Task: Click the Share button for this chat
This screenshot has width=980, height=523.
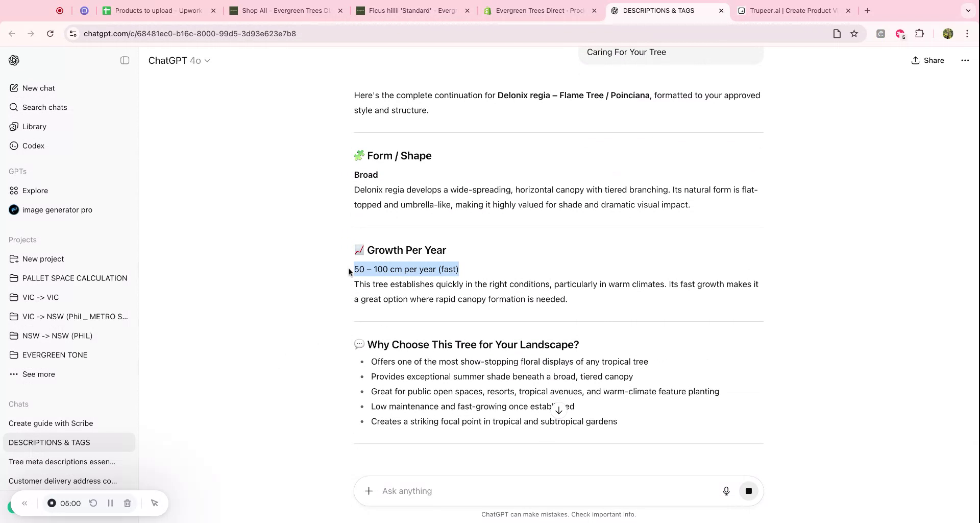Action: coord(927,60)
